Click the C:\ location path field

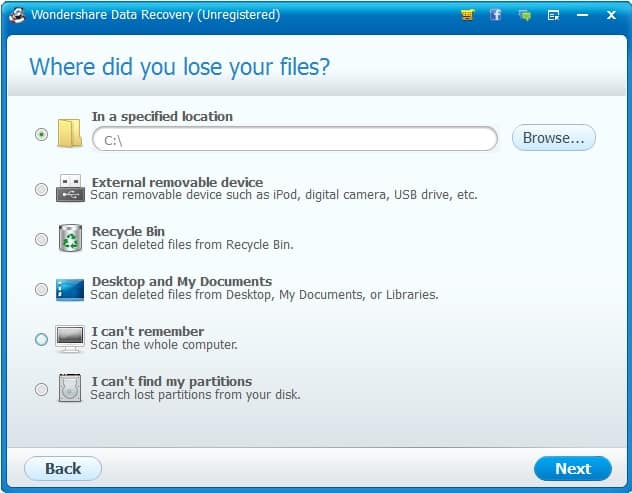click(295, 139)
